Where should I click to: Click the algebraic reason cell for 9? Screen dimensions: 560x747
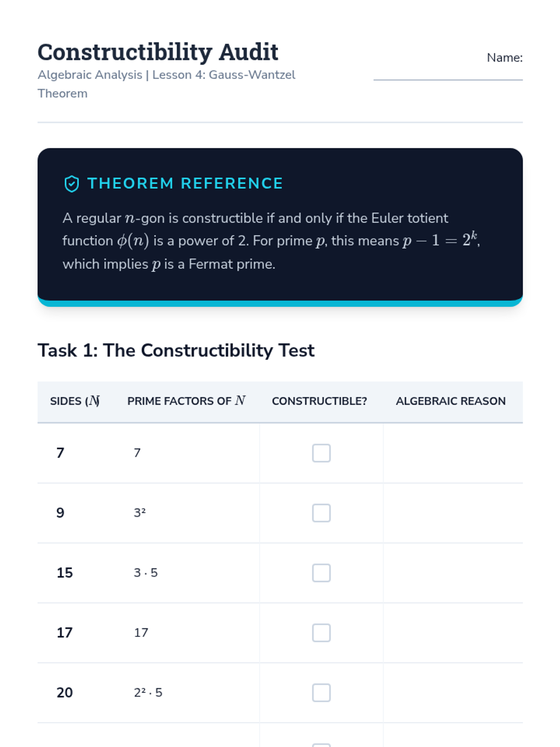pyautogui.click(x=452, y=513)
